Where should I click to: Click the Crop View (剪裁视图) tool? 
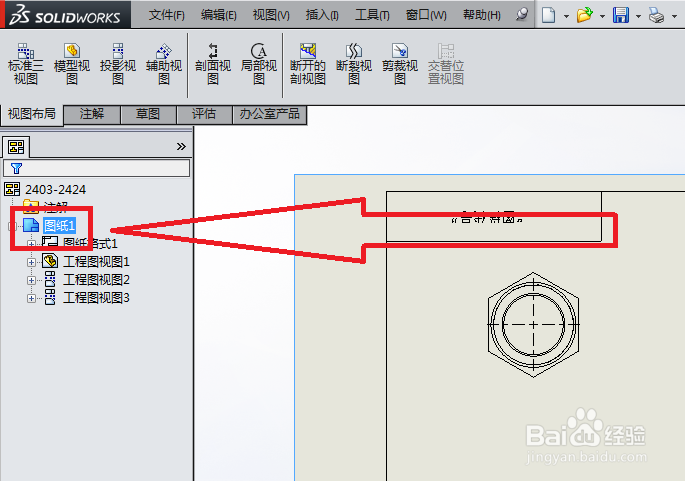click(x=400, y=64)
